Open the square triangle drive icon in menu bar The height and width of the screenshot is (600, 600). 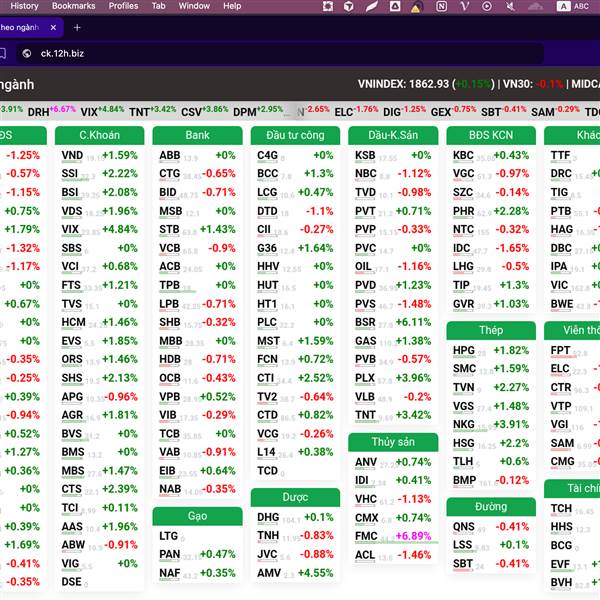[x=395, y=6]
